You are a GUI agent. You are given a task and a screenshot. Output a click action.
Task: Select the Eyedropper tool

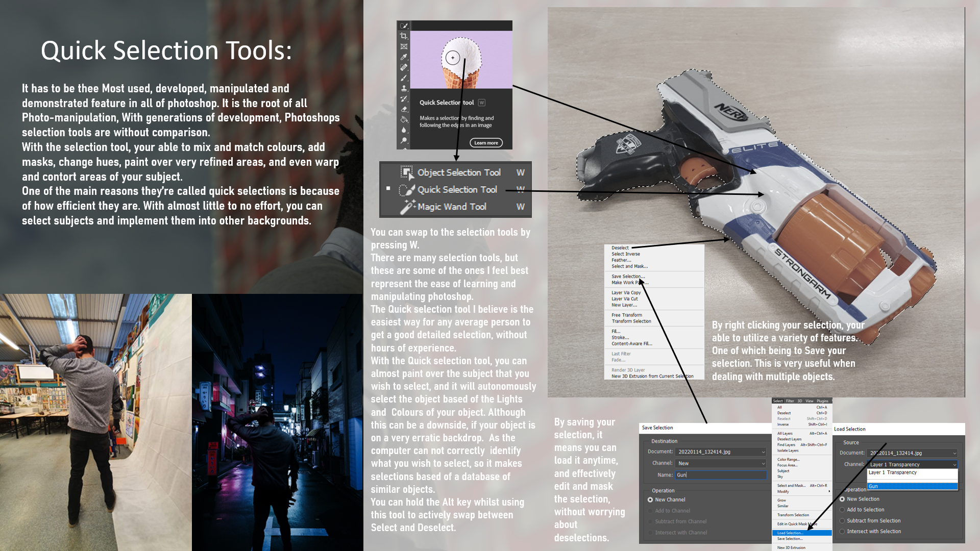pyautogui.click(x=404, y=57)
